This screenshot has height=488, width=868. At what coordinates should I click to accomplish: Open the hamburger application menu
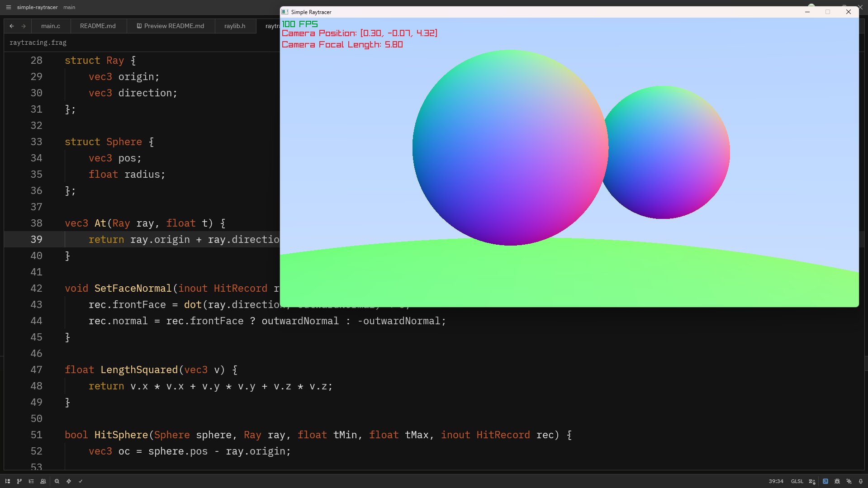(8, 7)
